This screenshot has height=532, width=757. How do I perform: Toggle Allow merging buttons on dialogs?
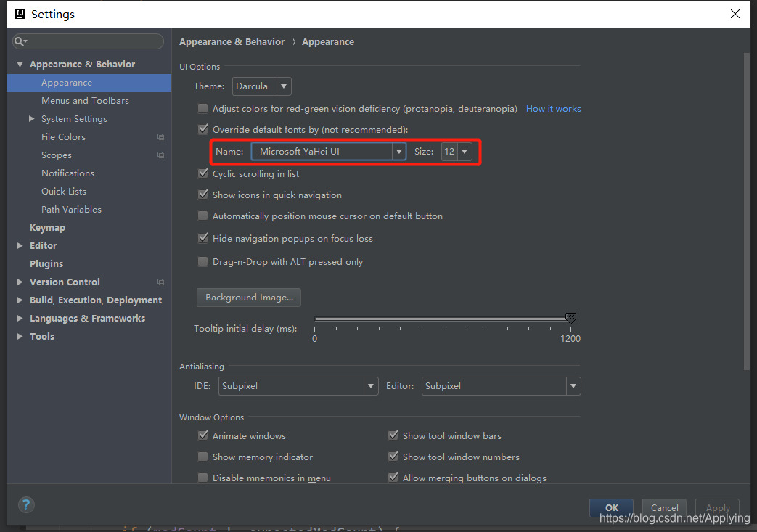pyautogui.click(x=393, y=478)
